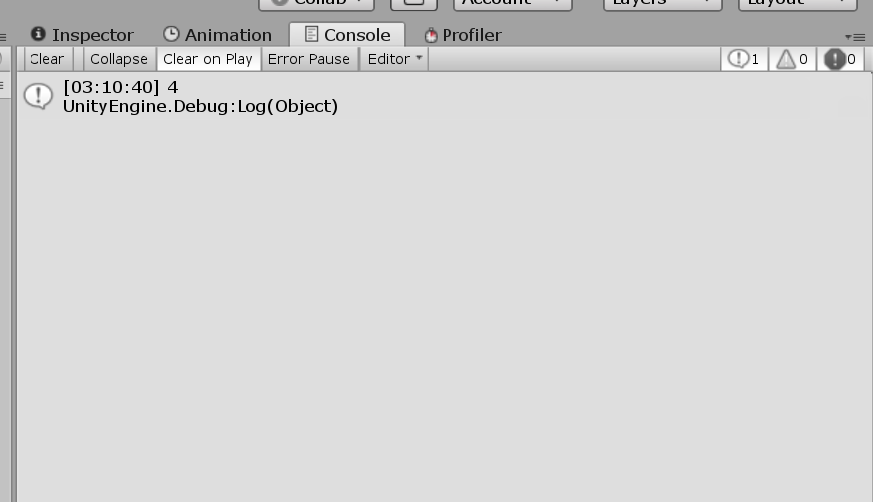Viewport: 873px width, 502px height.
Task: Switch to the Inspector tab
Action: (x=82, y=35)
